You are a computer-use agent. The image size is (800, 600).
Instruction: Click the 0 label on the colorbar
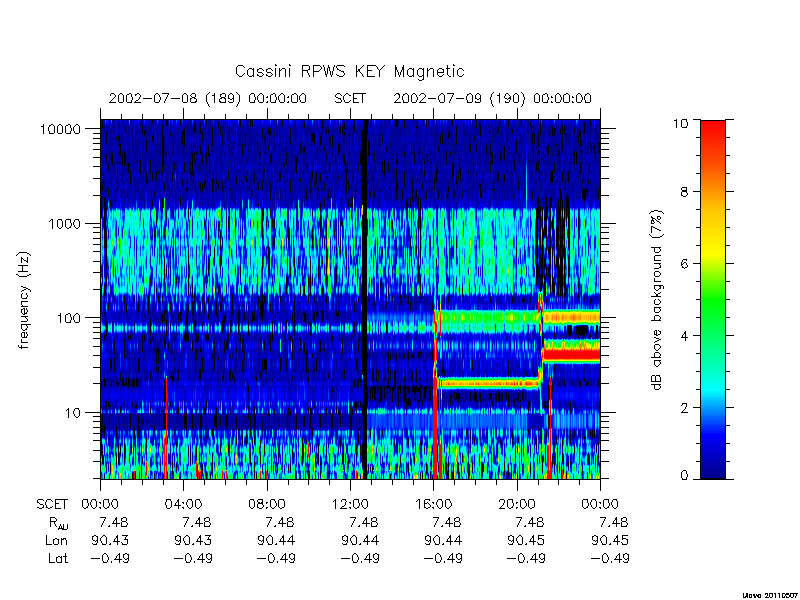[685, 476]
